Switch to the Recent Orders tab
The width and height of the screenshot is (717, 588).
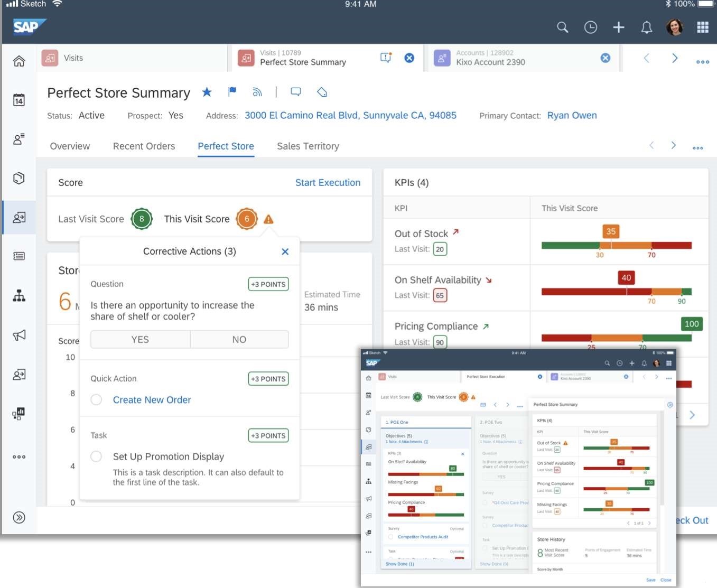pyautogui.click(x=144, y=146)
